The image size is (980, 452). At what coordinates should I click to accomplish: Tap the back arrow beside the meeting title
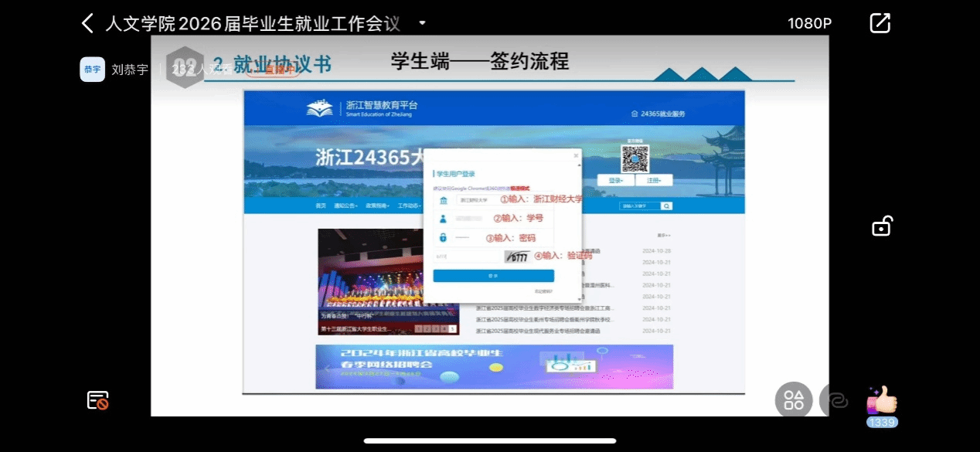pyautogui.click(x=88, y=23)
